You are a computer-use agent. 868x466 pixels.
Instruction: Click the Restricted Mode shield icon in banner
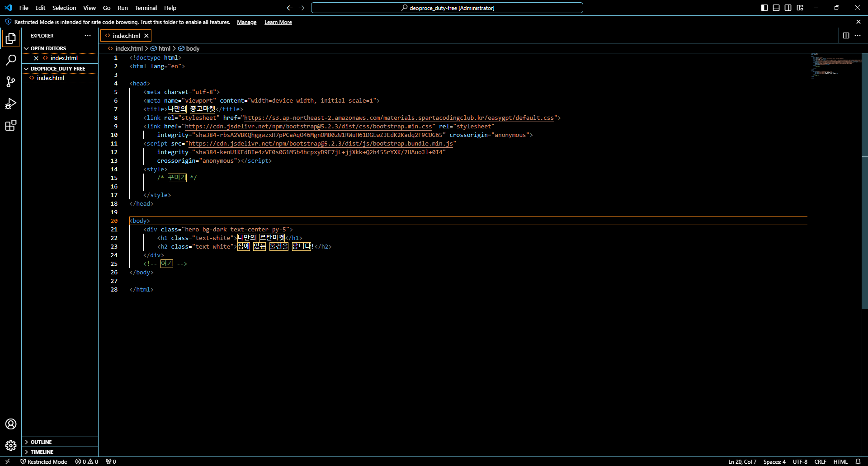pos(8,22)
